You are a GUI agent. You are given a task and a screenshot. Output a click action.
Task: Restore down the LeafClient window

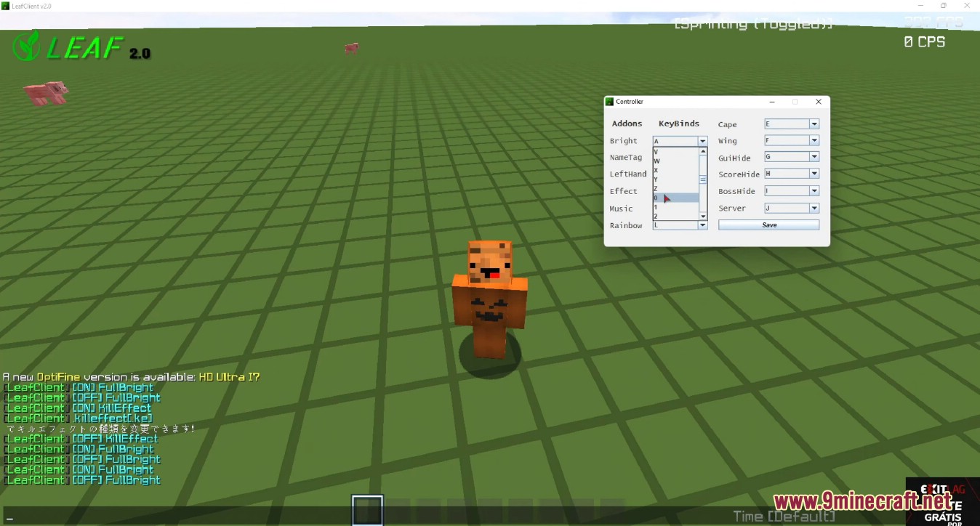click(x=943, y=6)
